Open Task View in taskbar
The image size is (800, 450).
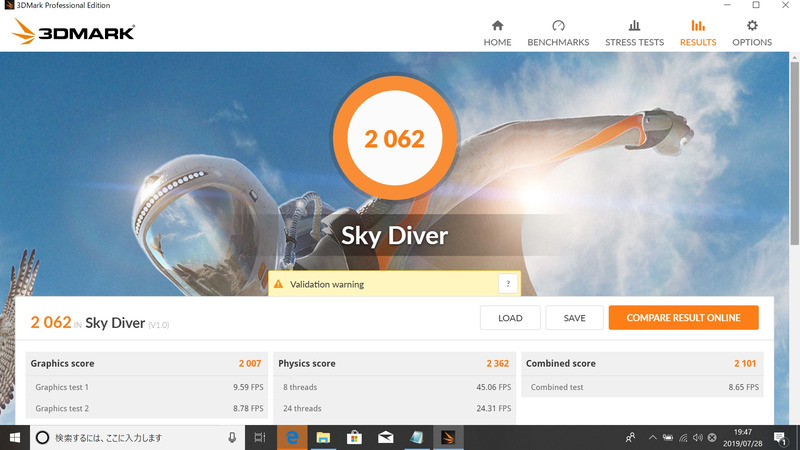pyautogui.click(x=260, y=438)
